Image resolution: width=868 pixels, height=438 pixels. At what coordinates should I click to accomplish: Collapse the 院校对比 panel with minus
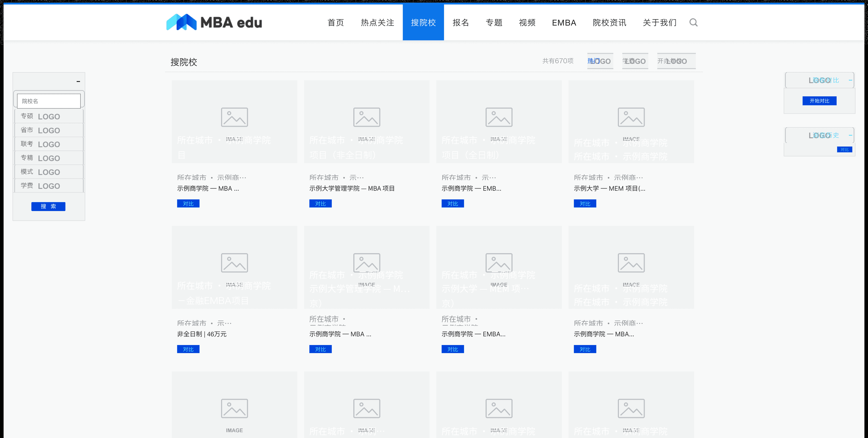(x=850, y=80)
